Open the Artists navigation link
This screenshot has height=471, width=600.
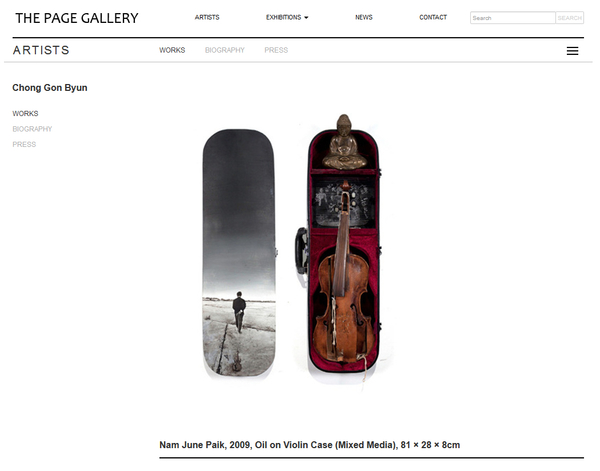[x=207, y=17]
